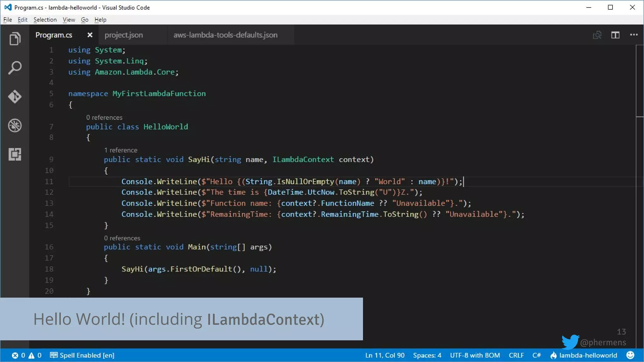Open the Edit menu
This screenshot has width=644, height=362.
[x=22, y=19]
